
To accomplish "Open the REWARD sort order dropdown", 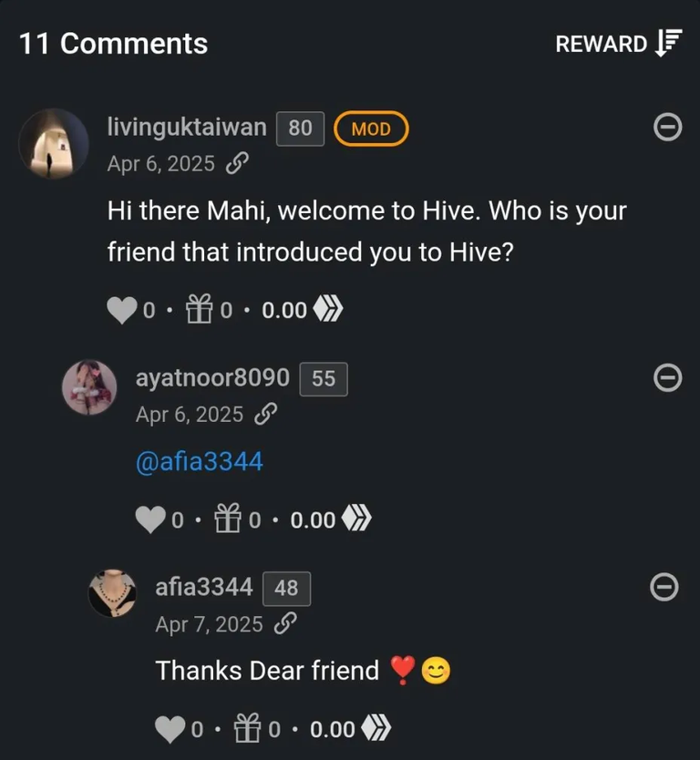I will point(619,44).
